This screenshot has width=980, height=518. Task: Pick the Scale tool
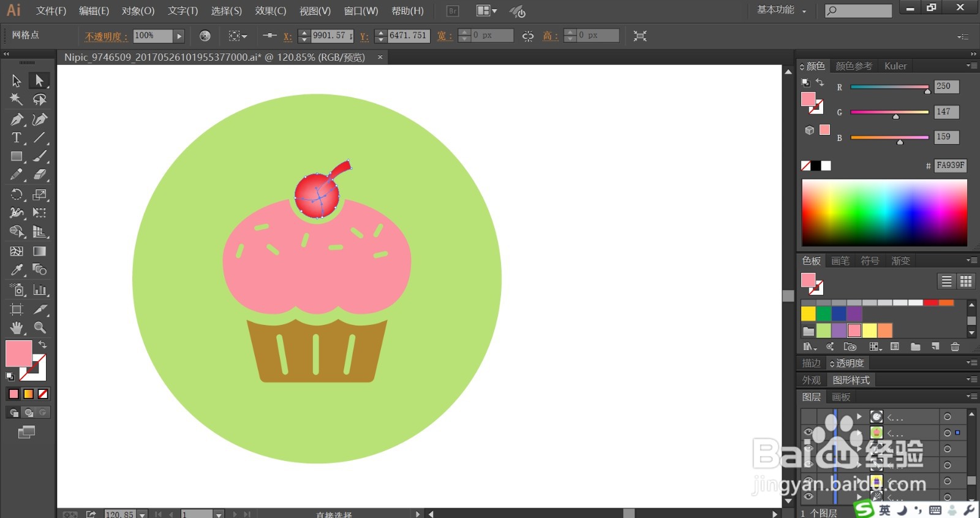(x=39, y=195)
